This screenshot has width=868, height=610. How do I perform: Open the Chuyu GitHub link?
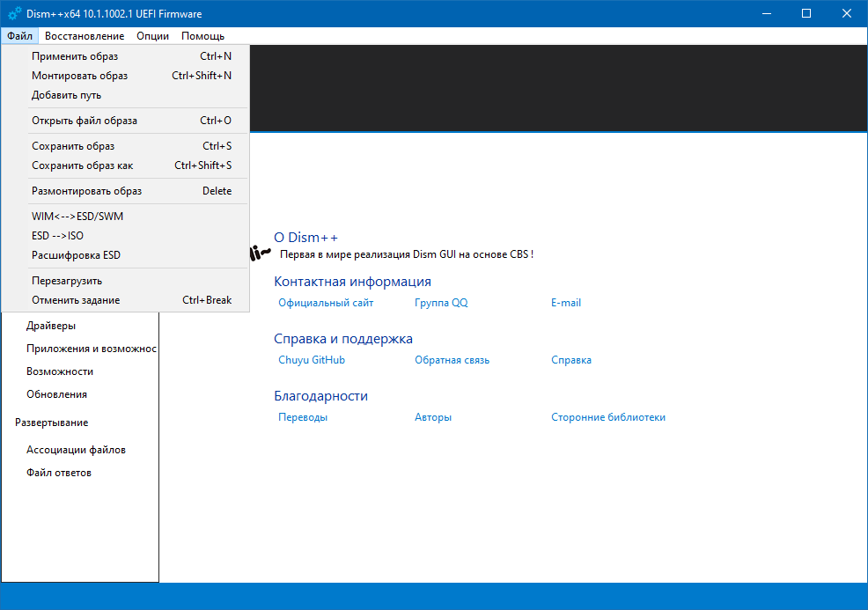[312, 360]
